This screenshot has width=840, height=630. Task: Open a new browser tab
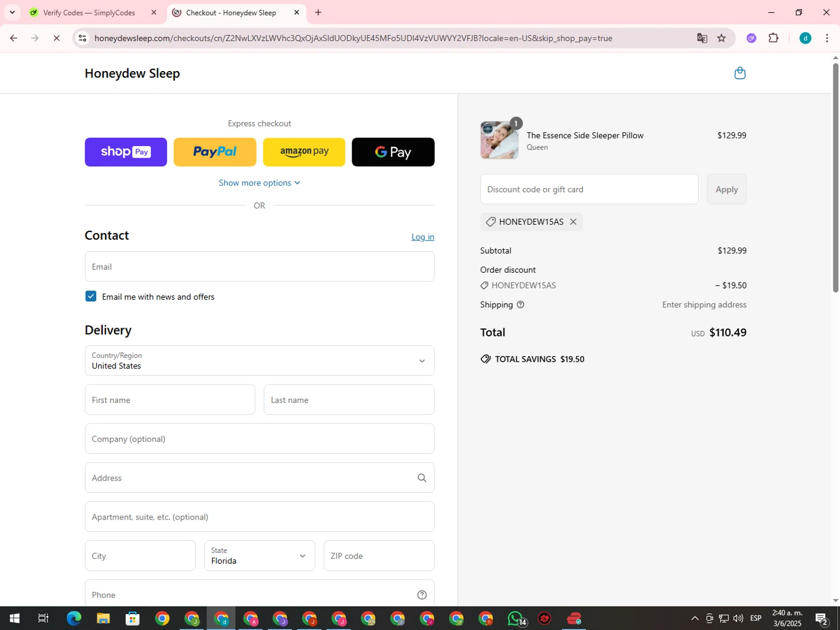318,12
